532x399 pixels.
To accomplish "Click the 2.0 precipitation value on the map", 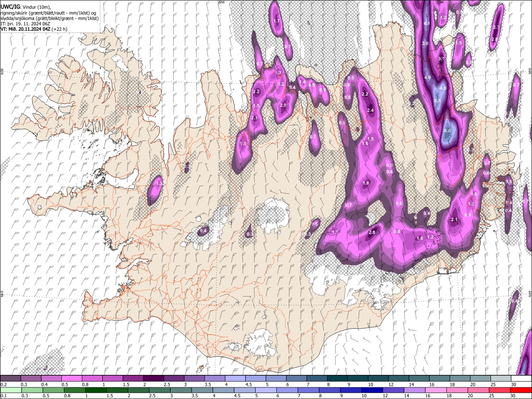I will (x=283, y=106).
